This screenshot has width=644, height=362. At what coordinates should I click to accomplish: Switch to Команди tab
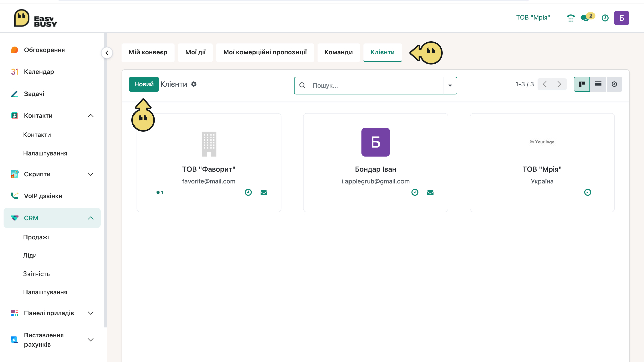click(338, 52)
